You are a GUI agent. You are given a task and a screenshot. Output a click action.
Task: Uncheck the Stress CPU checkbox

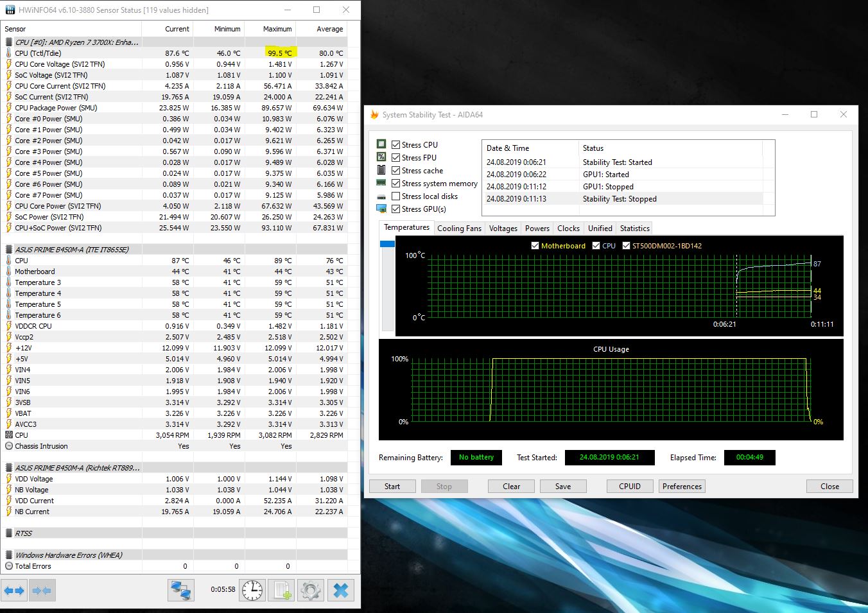coord(395,144)
